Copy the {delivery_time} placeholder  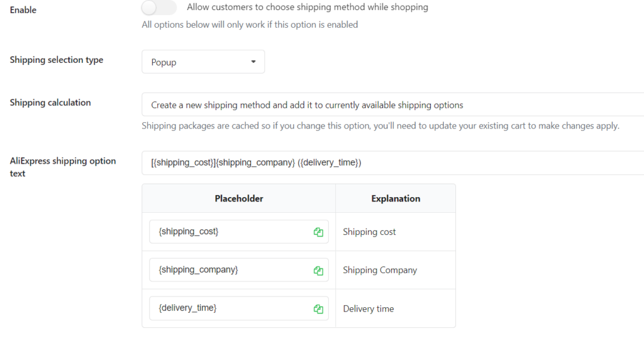[x=318, y=309]
